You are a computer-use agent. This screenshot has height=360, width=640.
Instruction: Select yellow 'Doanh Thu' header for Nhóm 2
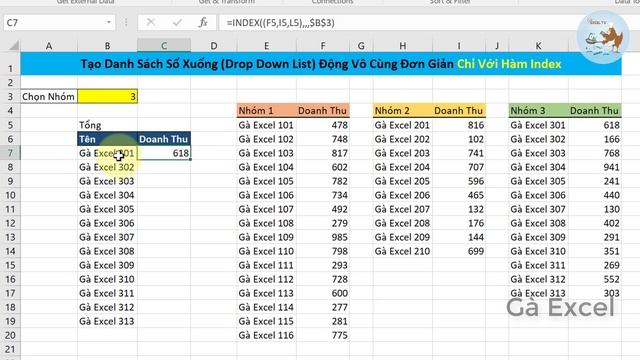[x=459, y=111]
